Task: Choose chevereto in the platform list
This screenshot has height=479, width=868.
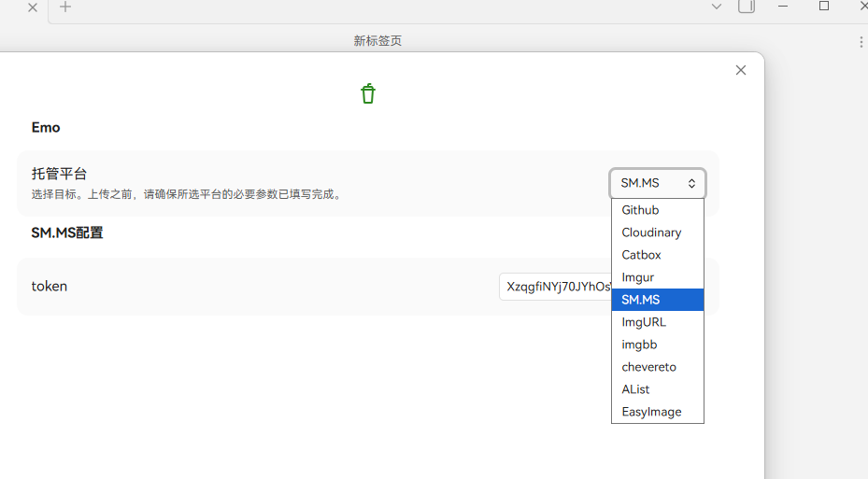Action: click(648, 367)
